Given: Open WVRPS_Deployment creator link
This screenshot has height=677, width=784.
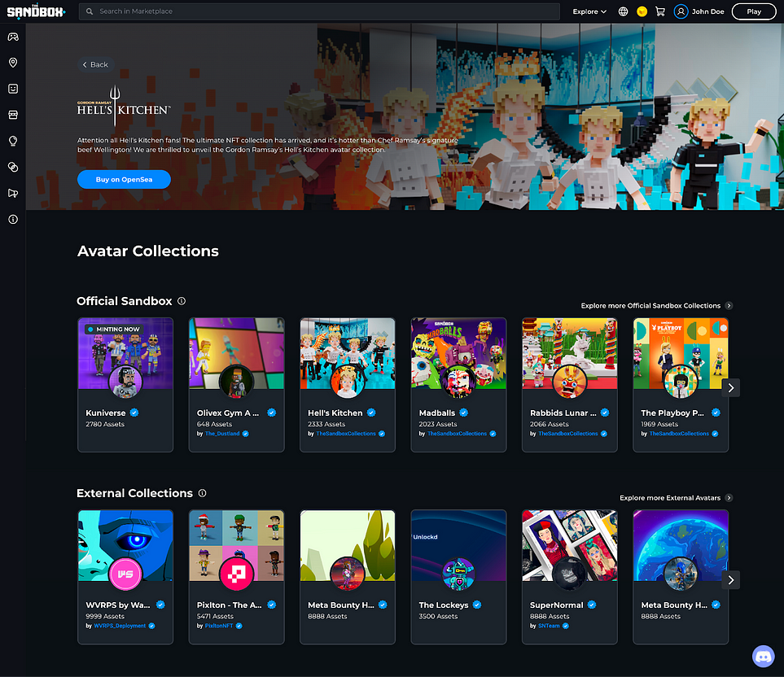Looking at the screenshot, I should click(x=120, y=626).
